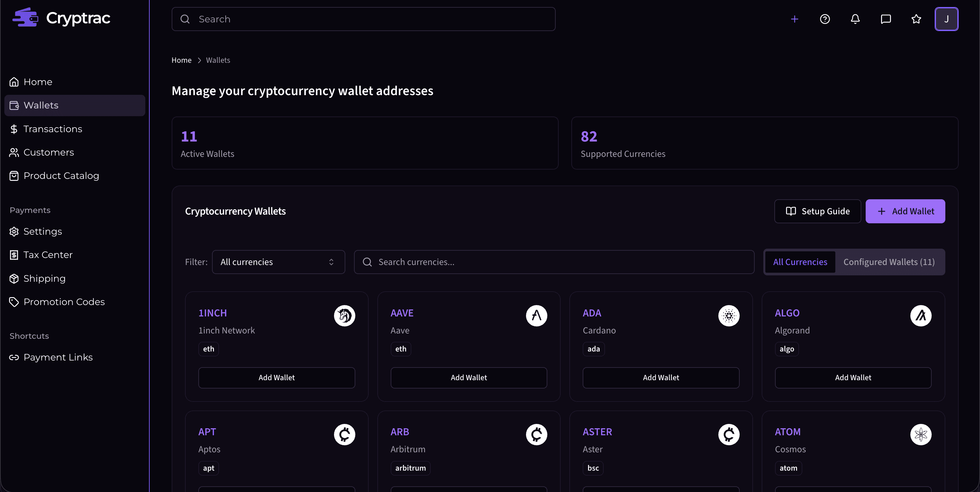Viewport: 980px width, 492px height.
Task: Open the Setup Guide
Action: click(818, 211)
